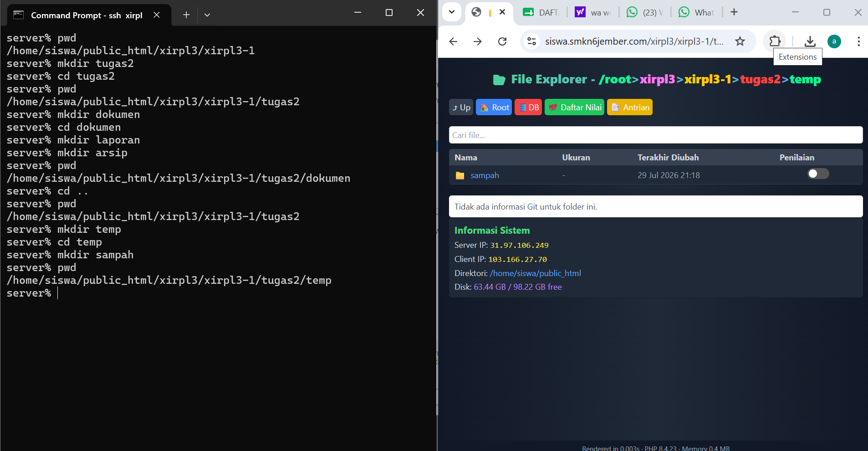This screenshot has width=868, height=451.
Task: Toggle Penilaian switch for sampah
Action: (x=818, y=174)
